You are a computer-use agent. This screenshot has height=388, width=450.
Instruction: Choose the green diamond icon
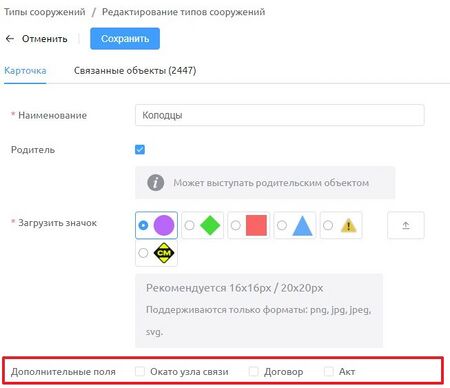tap(210, 225)
